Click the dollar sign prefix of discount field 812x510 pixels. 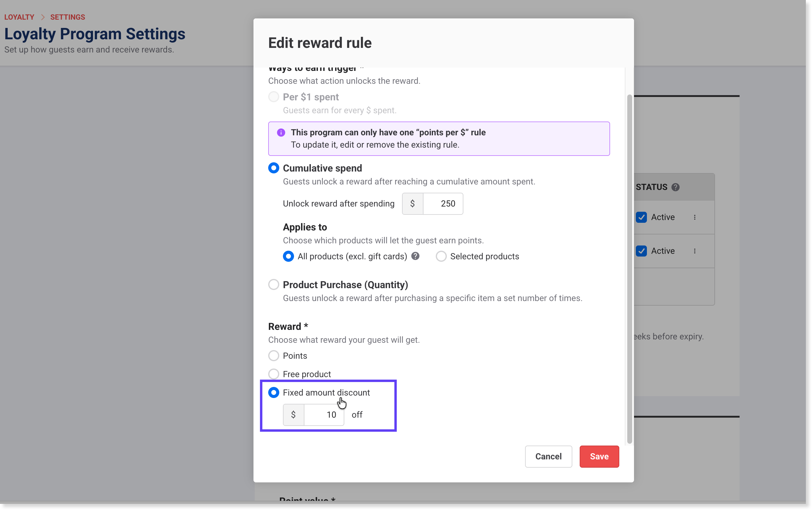click(x=293, y=415)
